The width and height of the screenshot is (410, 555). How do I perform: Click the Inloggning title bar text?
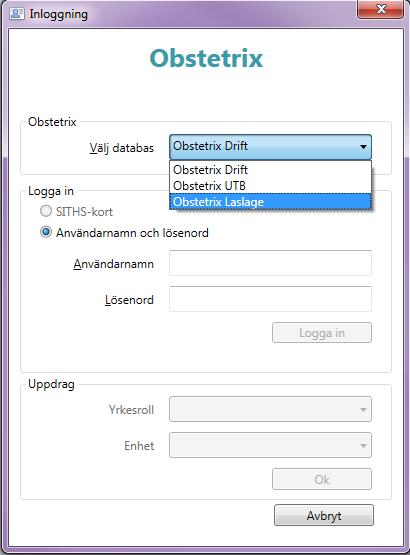pyautogui.click(x=58, y=14)
